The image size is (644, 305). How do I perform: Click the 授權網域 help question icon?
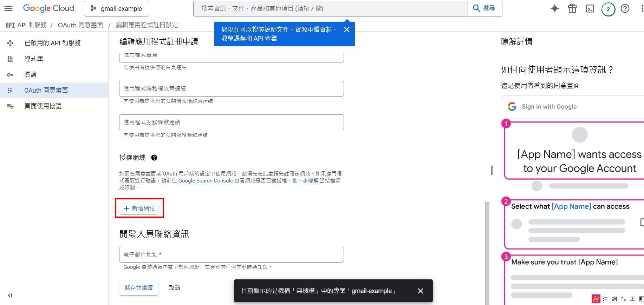154,158
